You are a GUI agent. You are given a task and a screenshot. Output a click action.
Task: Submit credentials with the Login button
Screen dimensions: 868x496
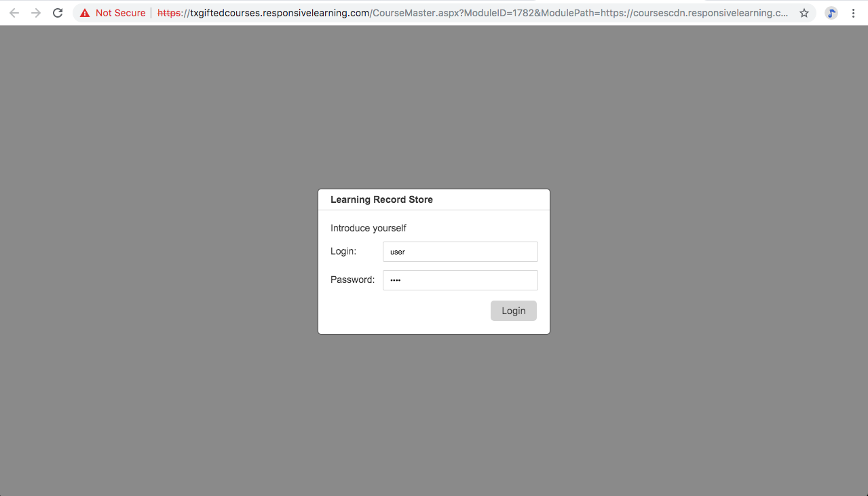pos(514,311)
